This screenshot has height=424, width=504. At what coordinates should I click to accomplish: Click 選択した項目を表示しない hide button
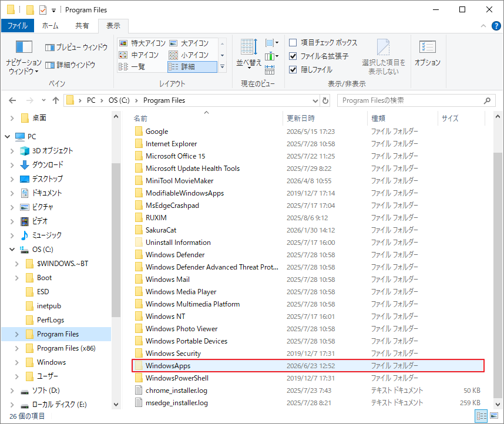tap(384, 57)
